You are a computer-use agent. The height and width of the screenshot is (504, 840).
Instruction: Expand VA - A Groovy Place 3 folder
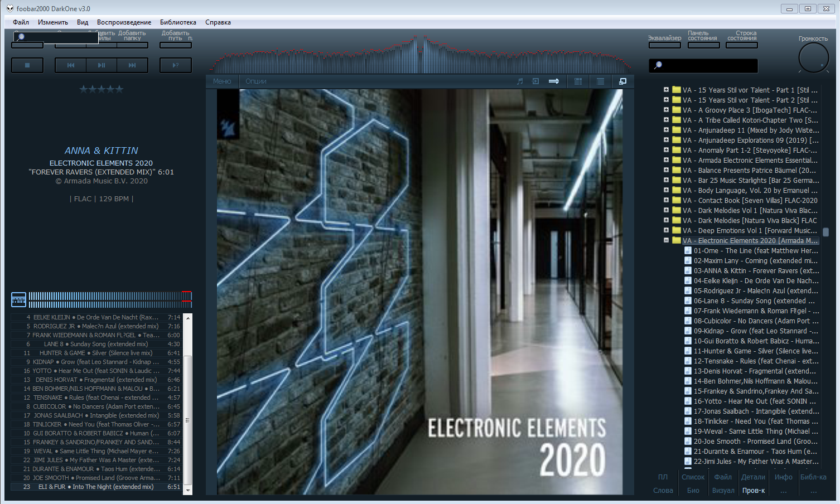(666, 110)
